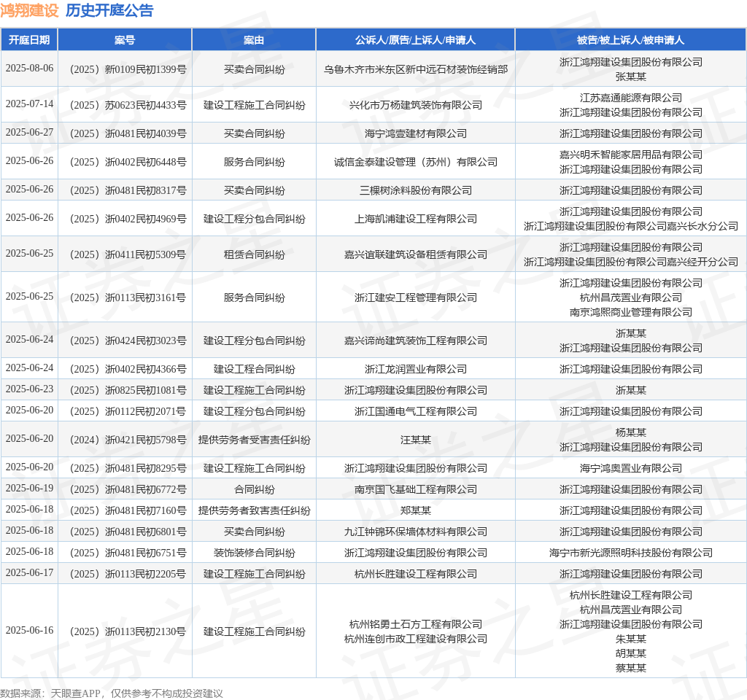
Task: Click the 公诉人/原告/上诉人/申请人 column header
Action: 415,40
